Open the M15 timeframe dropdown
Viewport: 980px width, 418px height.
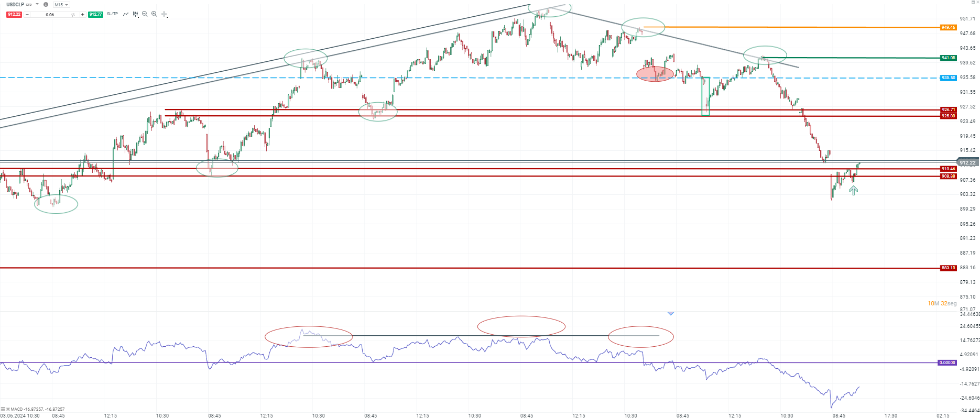point(61,5)
